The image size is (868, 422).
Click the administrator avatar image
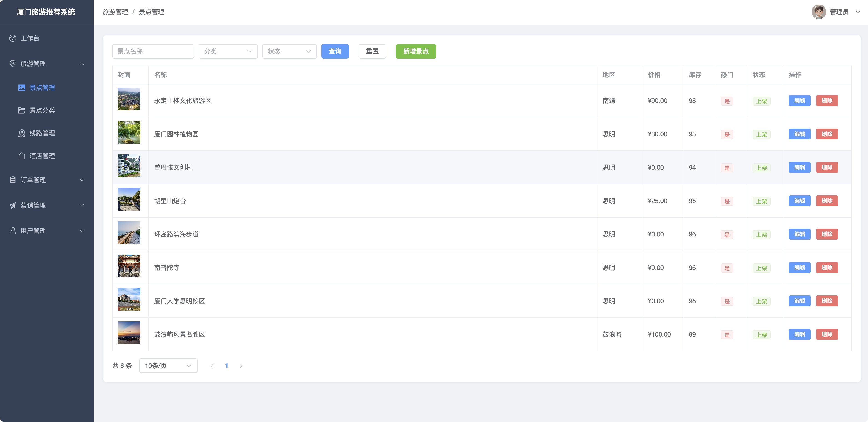tap(818, 12)
